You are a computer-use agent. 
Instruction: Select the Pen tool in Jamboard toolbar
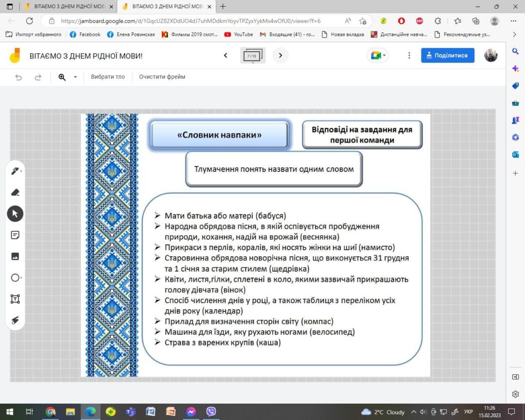click(15, 171)
